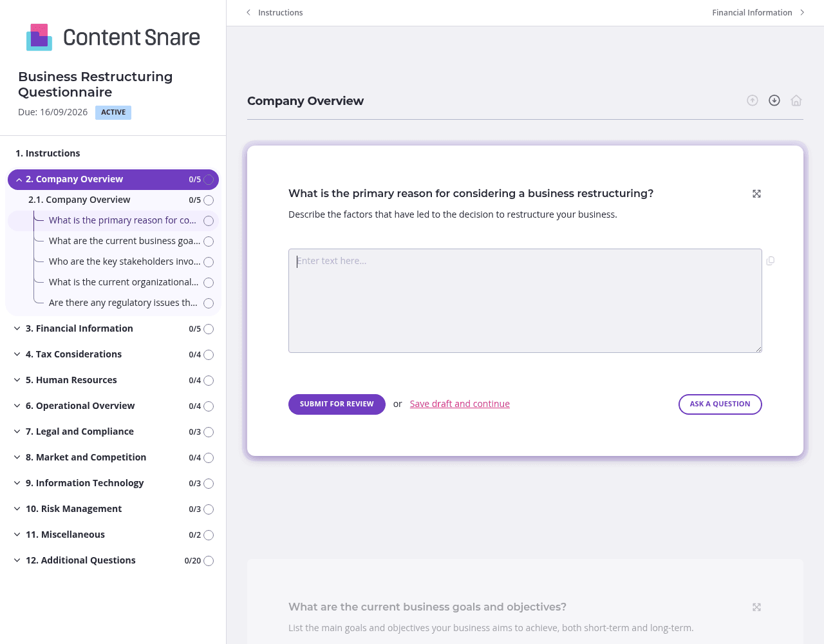Toggle status circle for 4. Tax Considerations
824x644 pixels.
click(209, 355)
